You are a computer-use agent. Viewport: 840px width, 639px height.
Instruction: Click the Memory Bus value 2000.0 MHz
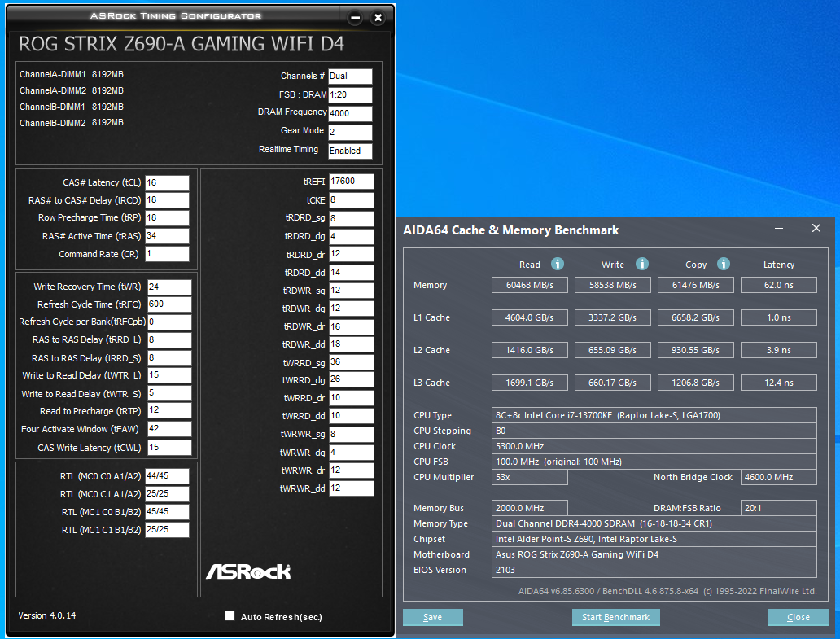tap(530, 508)
